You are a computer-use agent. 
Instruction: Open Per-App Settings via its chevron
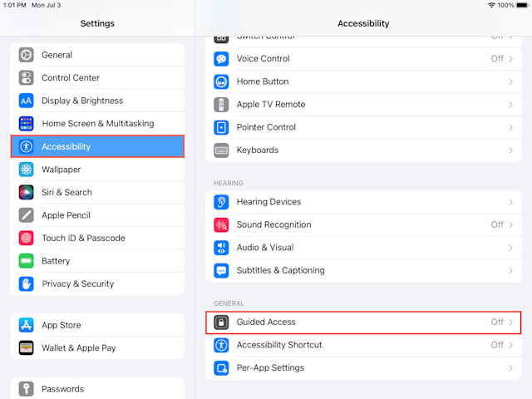pos(510,367)
